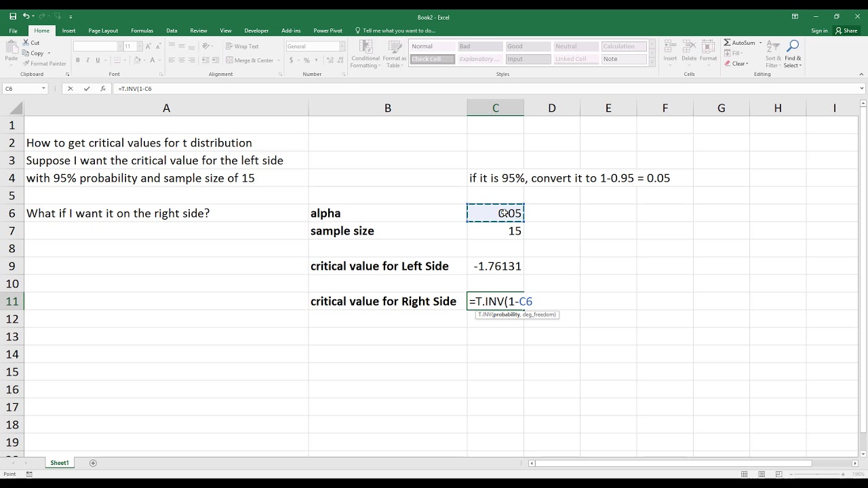Click Accounting dollar format icon

292,60
